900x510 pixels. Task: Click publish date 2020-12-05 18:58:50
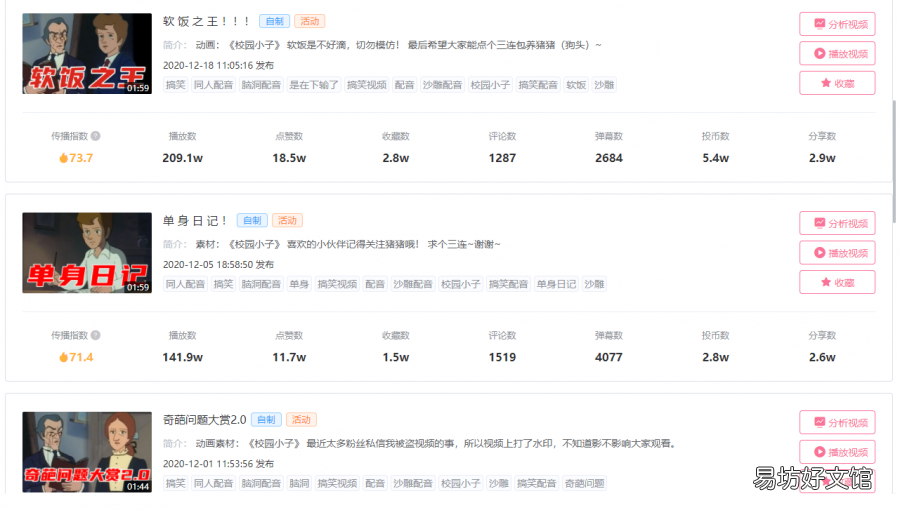208,264
